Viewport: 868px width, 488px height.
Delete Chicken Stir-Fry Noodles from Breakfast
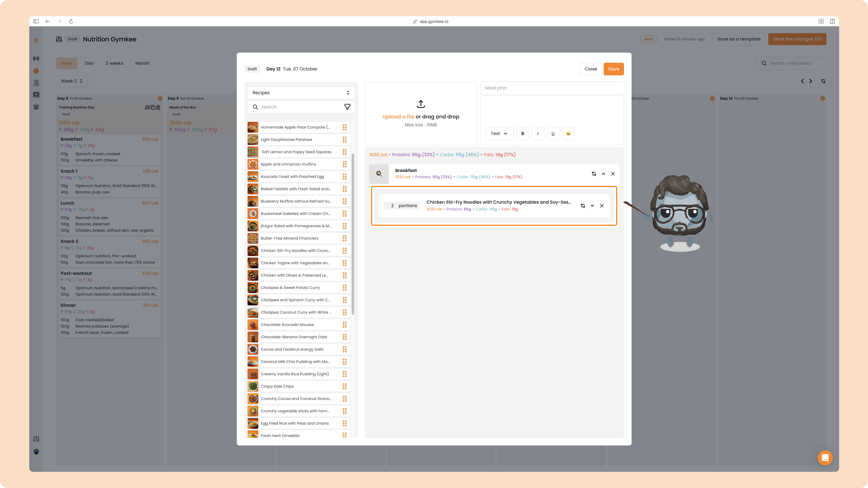(602, 206)
